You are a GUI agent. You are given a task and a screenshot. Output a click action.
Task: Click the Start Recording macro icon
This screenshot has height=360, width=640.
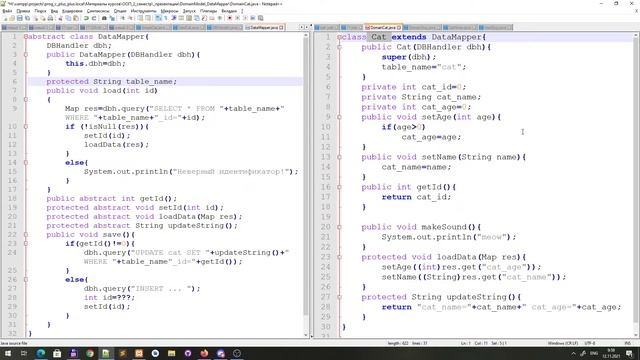tap(230, 18)
